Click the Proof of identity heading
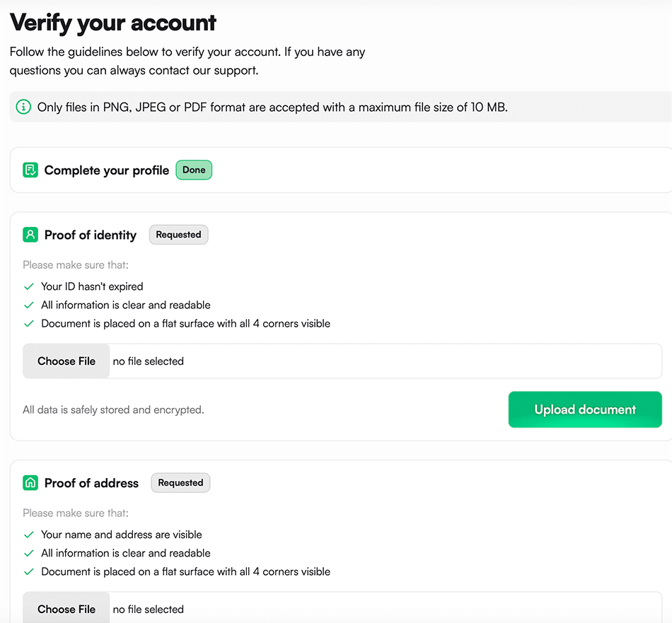This screenshot has height=623, width=672. 91,235
